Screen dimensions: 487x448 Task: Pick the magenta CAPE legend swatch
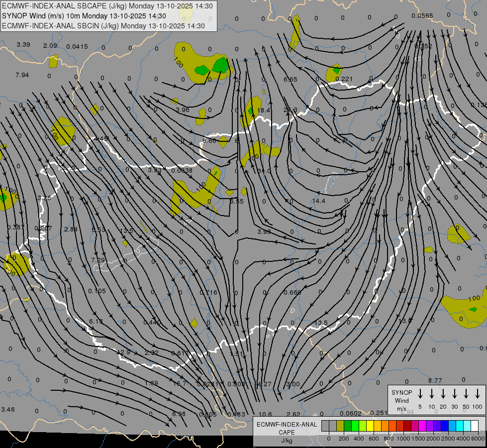(x=422, y=426)
